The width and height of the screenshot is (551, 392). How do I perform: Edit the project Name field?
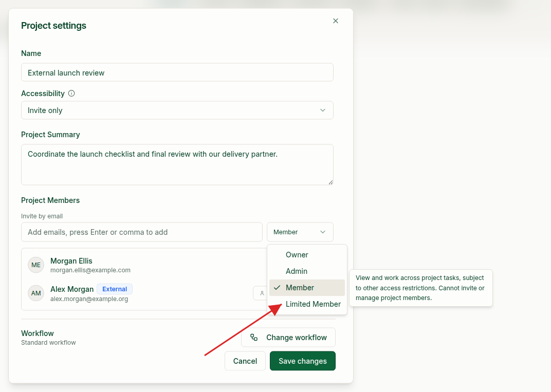[x=177, y=72]
